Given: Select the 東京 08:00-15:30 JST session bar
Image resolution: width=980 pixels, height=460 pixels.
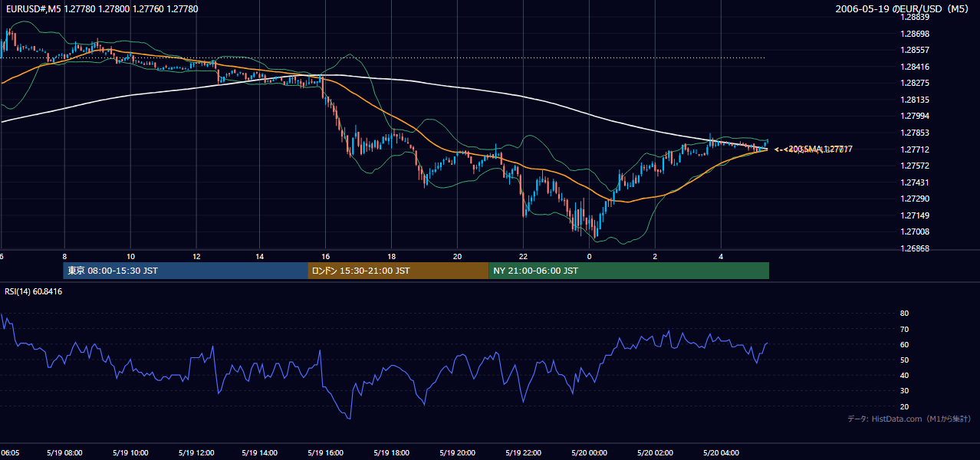Looking at the screenshot, I should [x=185, y=271].
